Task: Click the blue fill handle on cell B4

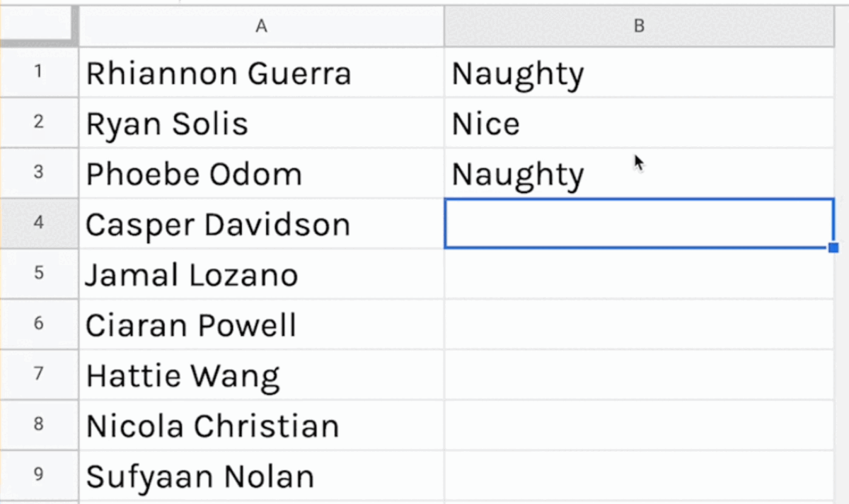Action: click(x=833, y=247)
